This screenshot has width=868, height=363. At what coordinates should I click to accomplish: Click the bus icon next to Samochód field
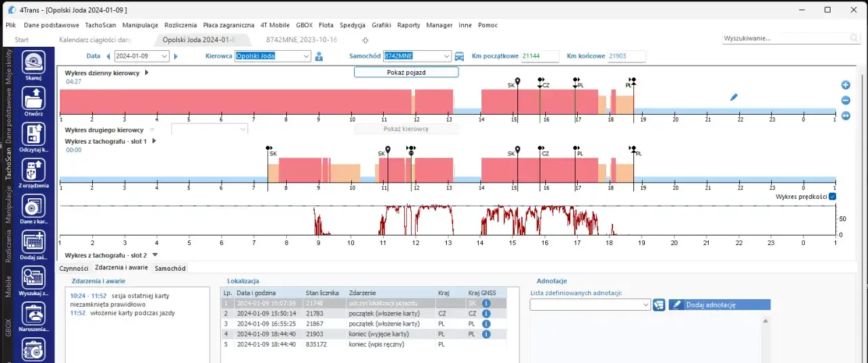point(459,56)
